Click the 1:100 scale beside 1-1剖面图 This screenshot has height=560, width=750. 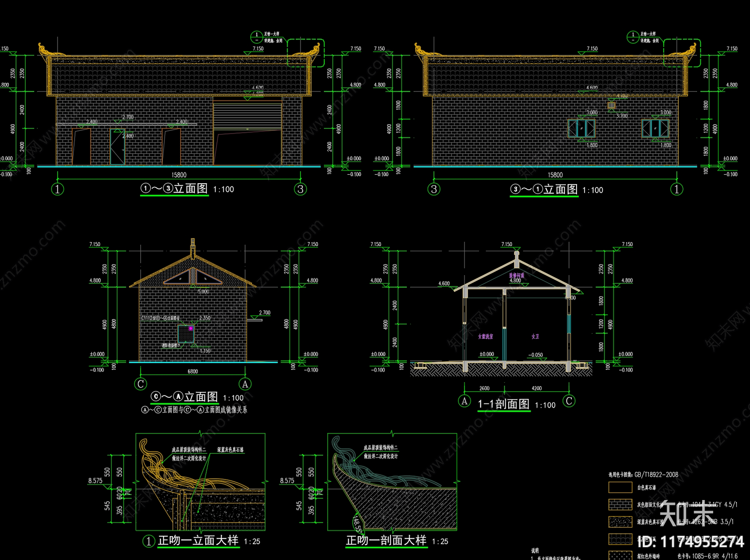[x=545, y=405]
